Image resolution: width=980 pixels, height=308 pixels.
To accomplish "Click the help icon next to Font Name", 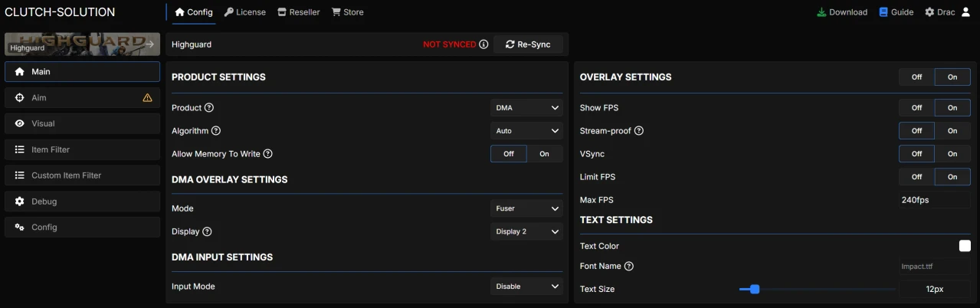I will (x=629, y=267).
